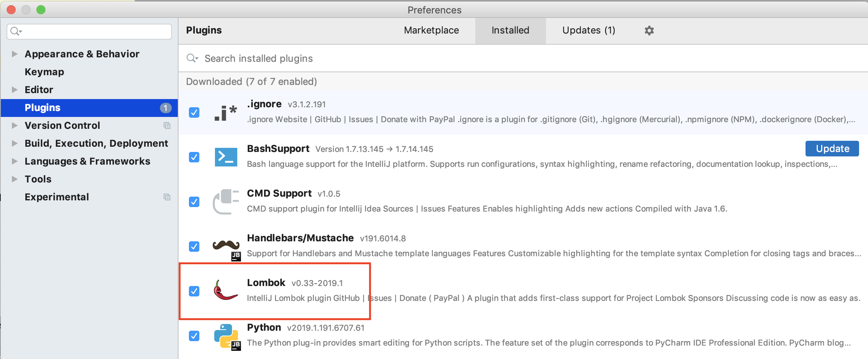
Task: Click the Preferences window title
Action: pos(434,10)
